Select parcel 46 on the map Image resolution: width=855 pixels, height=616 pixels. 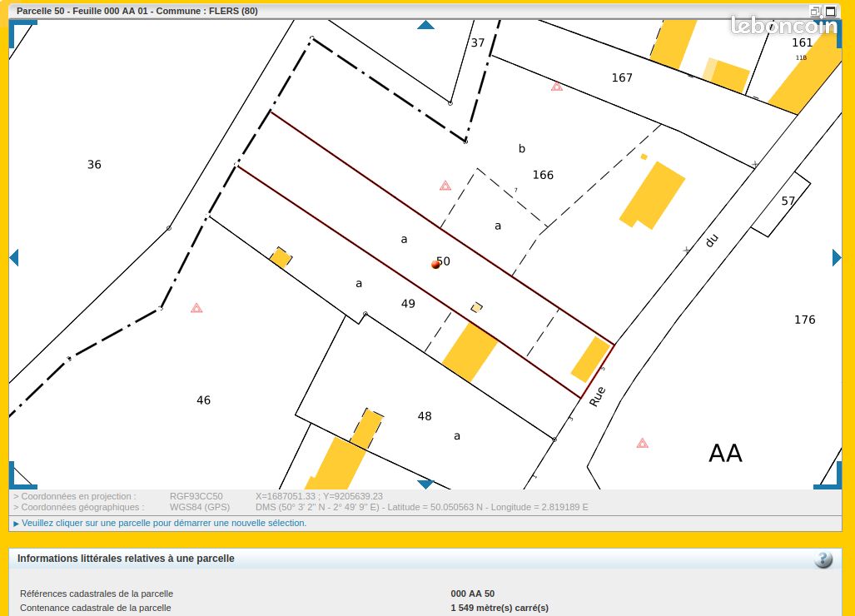(x=203, y=400)
